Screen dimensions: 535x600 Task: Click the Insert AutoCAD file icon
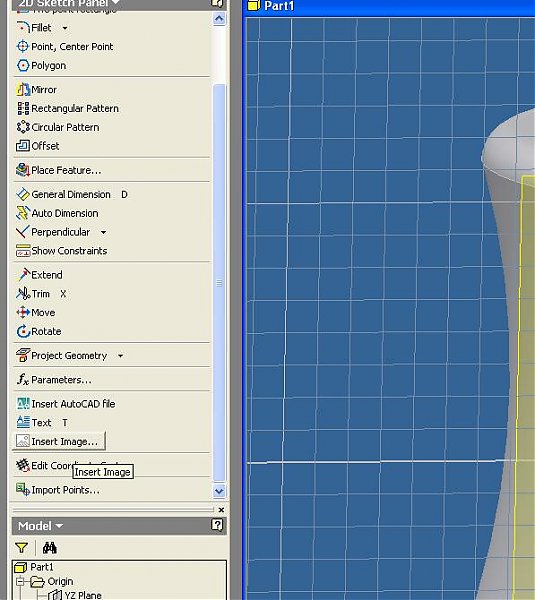click(x=23, y=404)
